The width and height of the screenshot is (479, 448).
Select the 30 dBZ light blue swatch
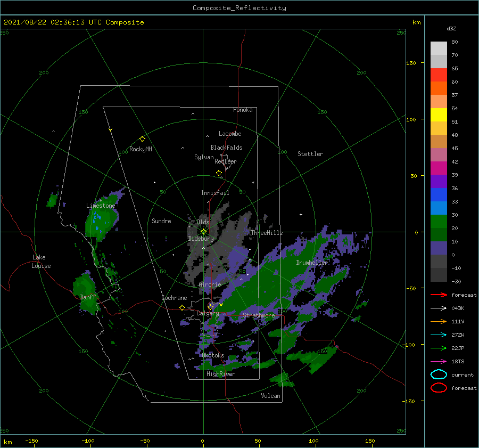coord(439,208)
